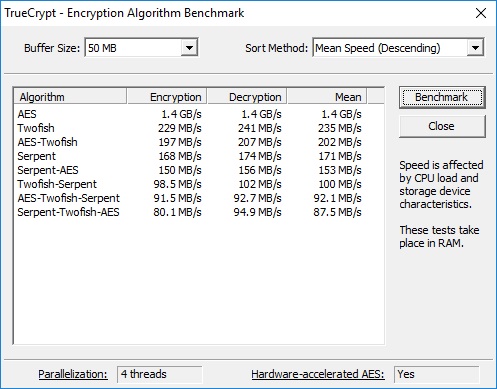497x389 pixels.
Task: Click the Mean Speed (Descending) combo box
Action: [x=398, y=48]
